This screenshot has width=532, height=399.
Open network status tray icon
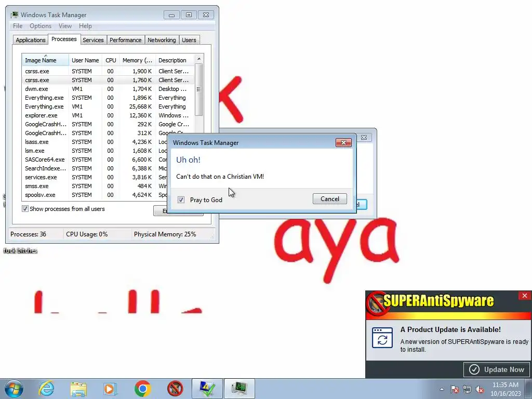tap(467, 389)
